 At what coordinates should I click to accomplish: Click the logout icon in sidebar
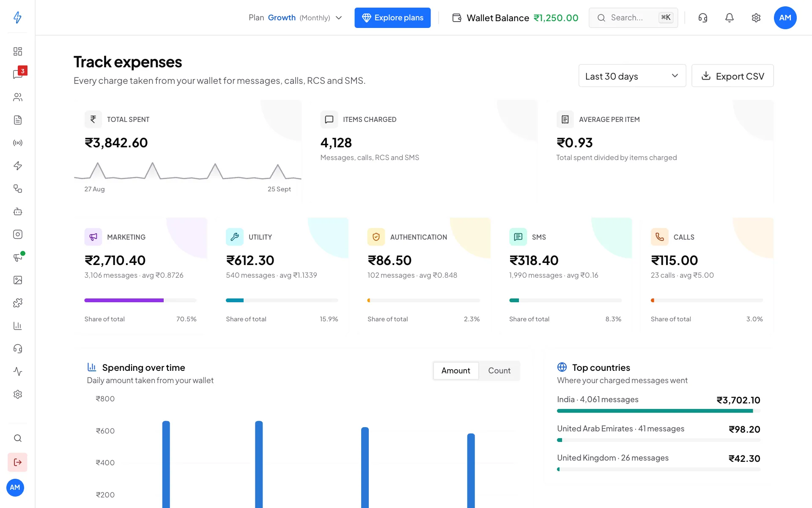[x=17, y=462]
